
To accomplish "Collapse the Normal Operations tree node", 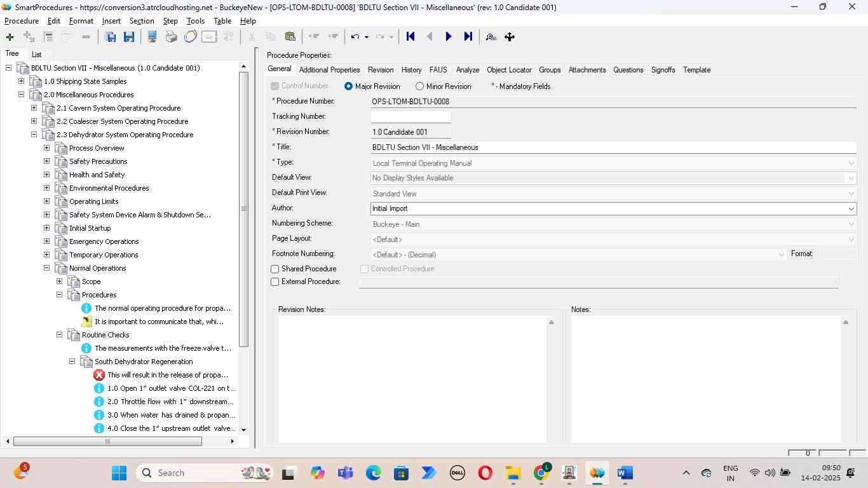I will click(x=46, y=268).
